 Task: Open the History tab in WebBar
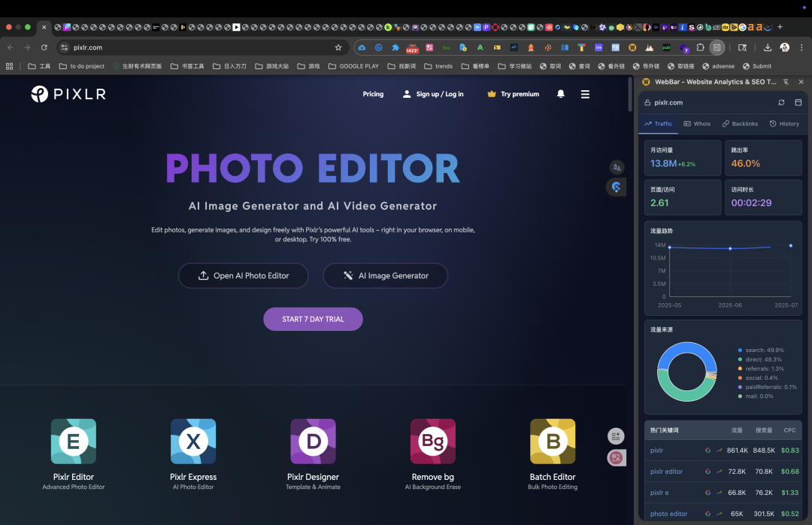(784, 124)
